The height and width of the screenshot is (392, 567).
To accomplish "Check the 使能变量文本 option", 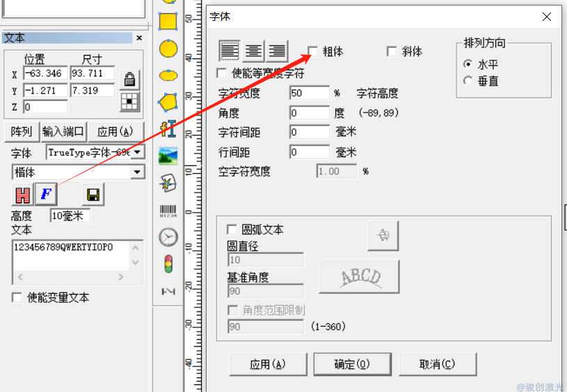I will [17, 297].
